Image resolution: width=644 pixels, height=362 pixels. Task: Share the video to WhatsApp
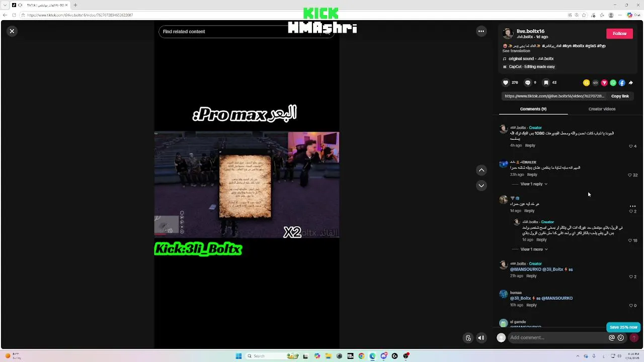point(613,83)
